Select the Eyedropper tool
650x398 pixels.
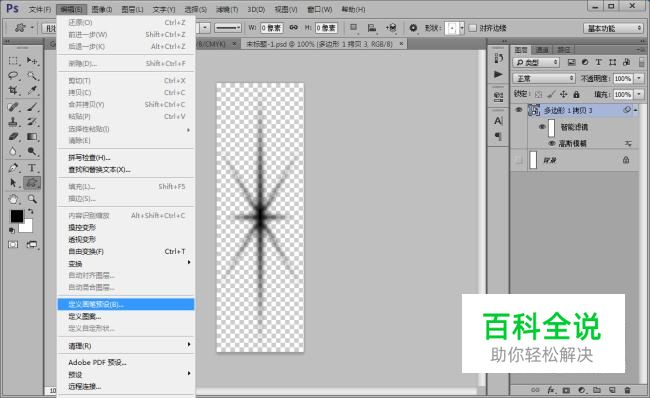coord(32,91)
